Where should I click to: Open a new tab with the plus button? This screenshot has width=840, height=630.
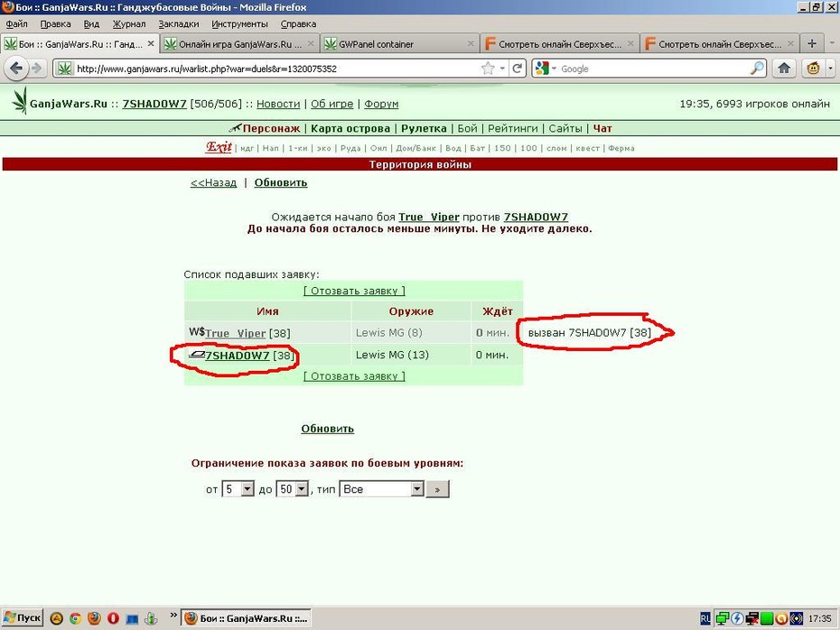pos(812,44)
